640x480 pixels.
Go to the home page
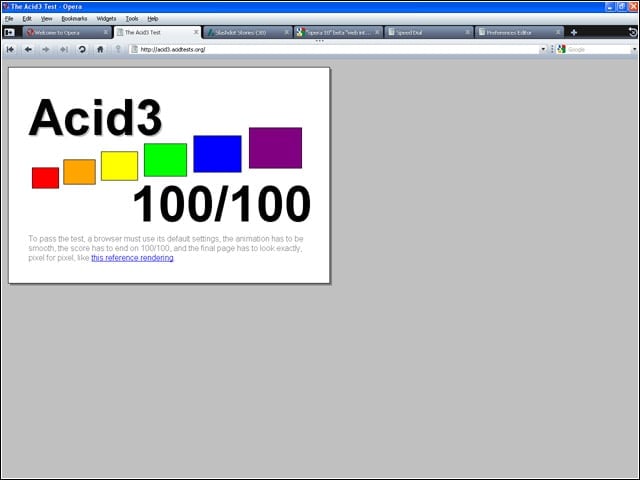(x=100, y=49)
